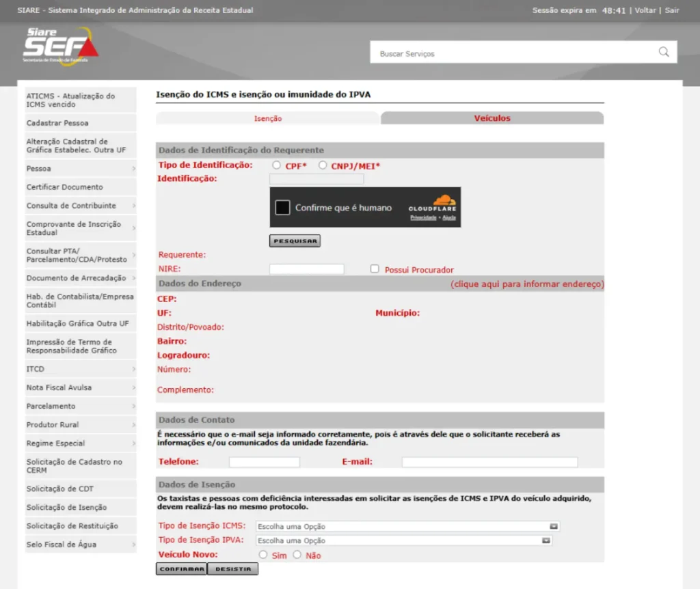Enable the Possui Procurador checkbox
Image resolution: width=700 pixels, height=589 pixels.
point(375,269)
